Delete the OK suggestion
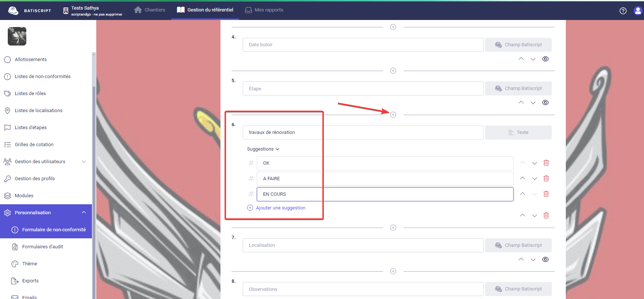Viewport: 644px width, 299px height. (546, 163)
